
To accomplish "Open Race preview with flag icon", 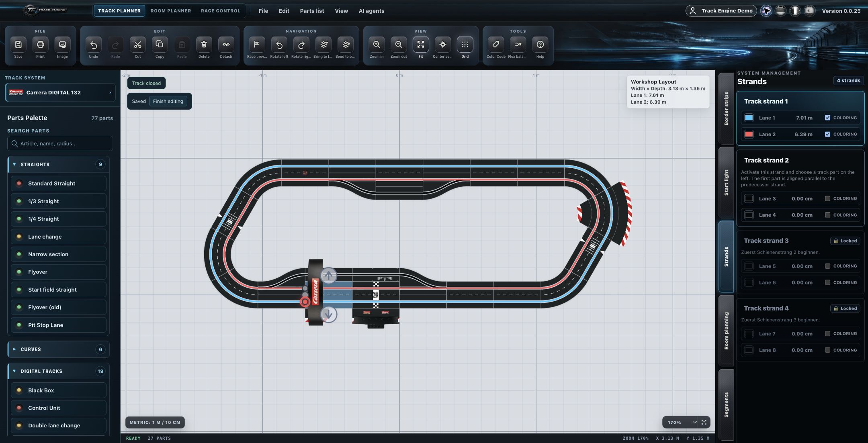I will pos(257,45).
